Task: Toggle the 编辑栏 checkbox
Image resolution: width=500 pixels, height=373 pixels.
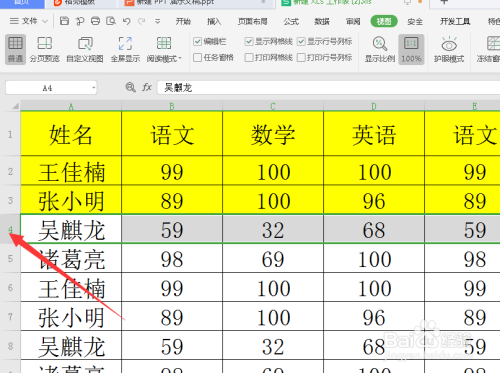Action: 198,41
